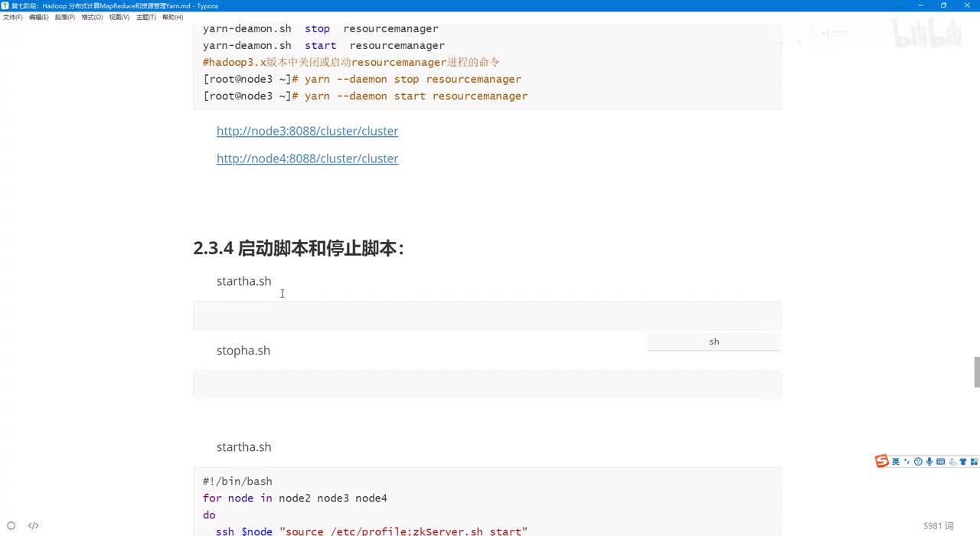The height and width of the screenshot is (536, 980).
Task: Open Sogou toolbox grid icon
Action: 974,462
